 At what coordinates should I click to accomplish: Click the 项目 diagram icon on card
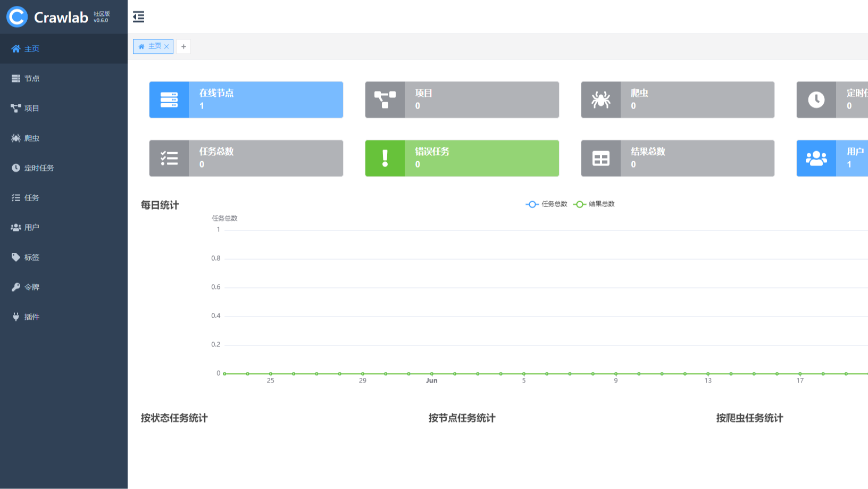tap(385, 100)
